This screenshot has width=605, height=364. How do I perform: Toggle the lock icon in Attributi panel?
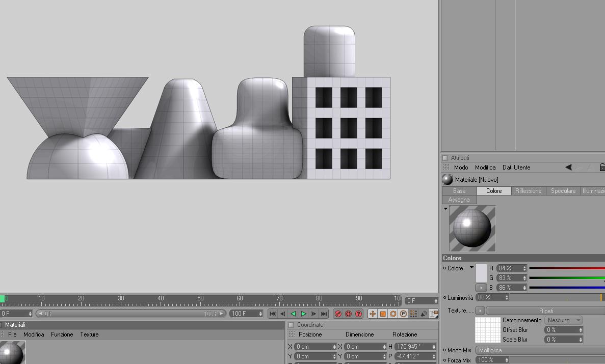pos(602,167)
